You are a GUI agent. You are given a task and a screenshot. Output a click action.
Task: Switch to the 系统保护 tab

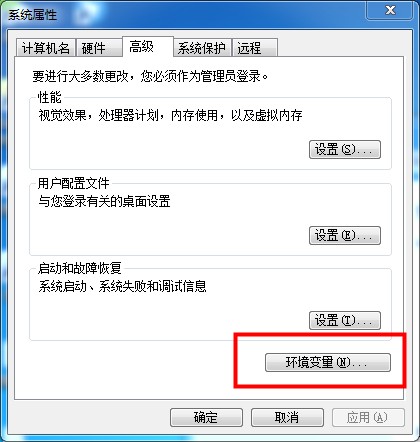pos(202,48)
